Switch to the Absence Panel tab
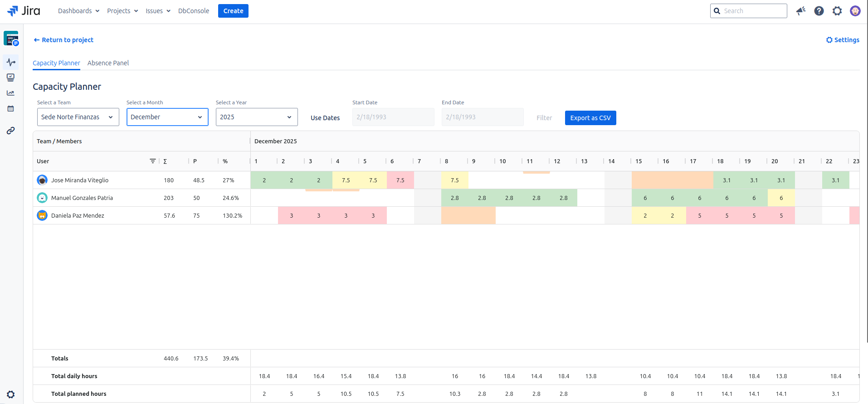Image resolution: width=868 pixels, height=404 pixels. click(x=108, y=63)
